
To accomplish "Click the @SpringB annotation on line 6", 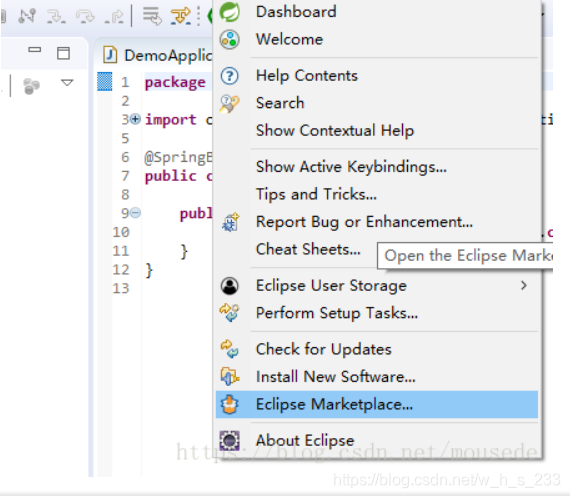I will point(178,157).
